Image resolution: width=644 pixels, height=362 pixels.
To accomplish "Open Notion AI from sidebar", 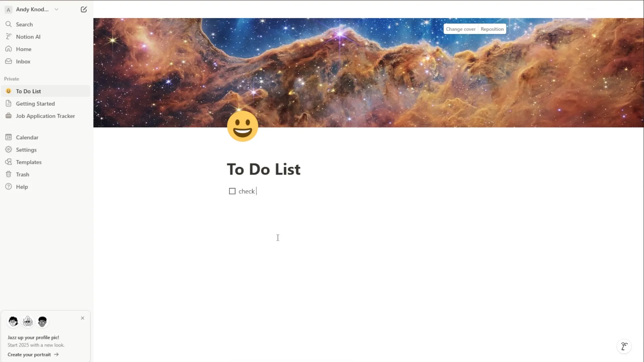I will point(28,36).
